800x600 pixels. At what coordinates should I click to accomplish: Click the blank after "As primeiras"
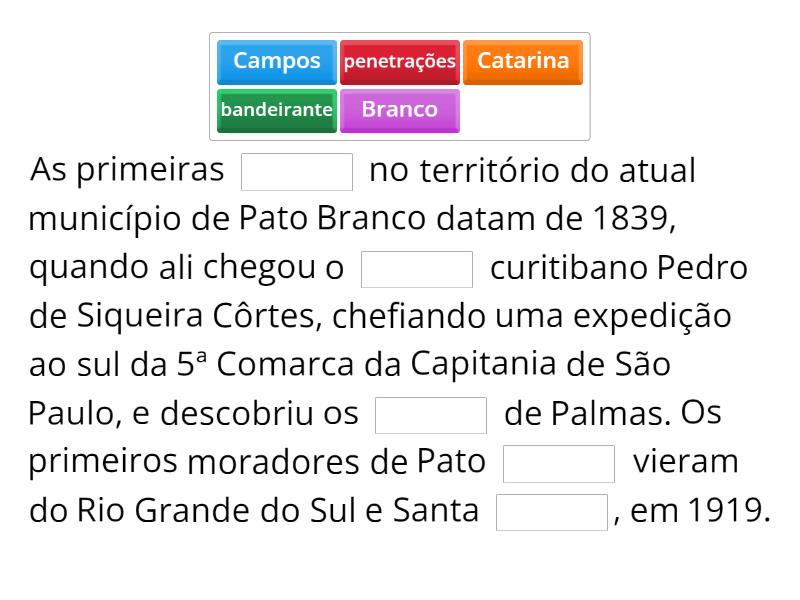[x=297, y=171]
